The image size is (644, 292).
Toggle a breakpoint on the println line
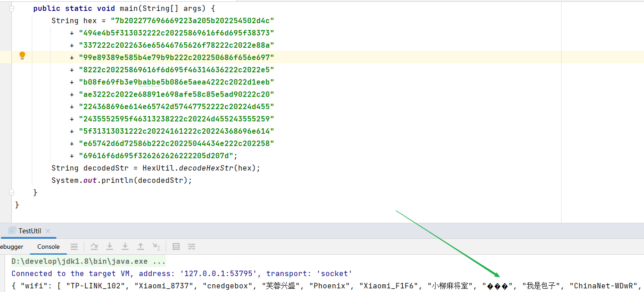tap(22, 180)
